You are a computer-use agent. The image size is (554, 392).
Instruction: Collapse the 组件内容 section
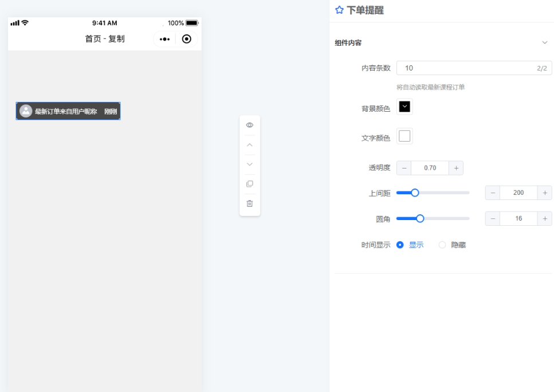point(544,42)
